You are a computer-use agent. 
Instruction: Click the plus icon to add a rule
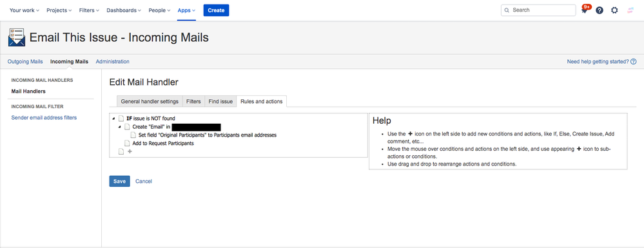coord(130,151)
